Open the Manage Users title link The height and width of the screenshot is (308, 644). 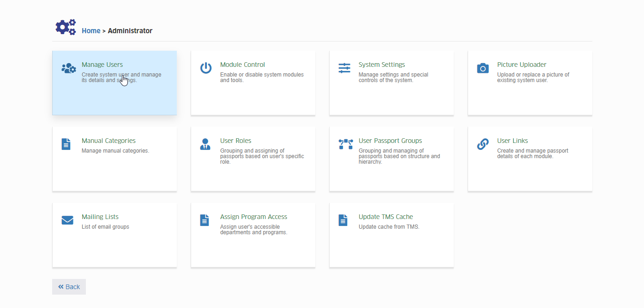pyautogui.click(x=102, y=65)
